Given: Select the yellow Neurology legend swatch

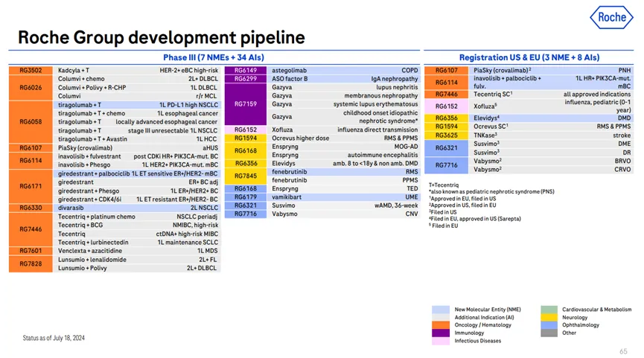Looking at the screenshot, I should [x=549, y=317].
